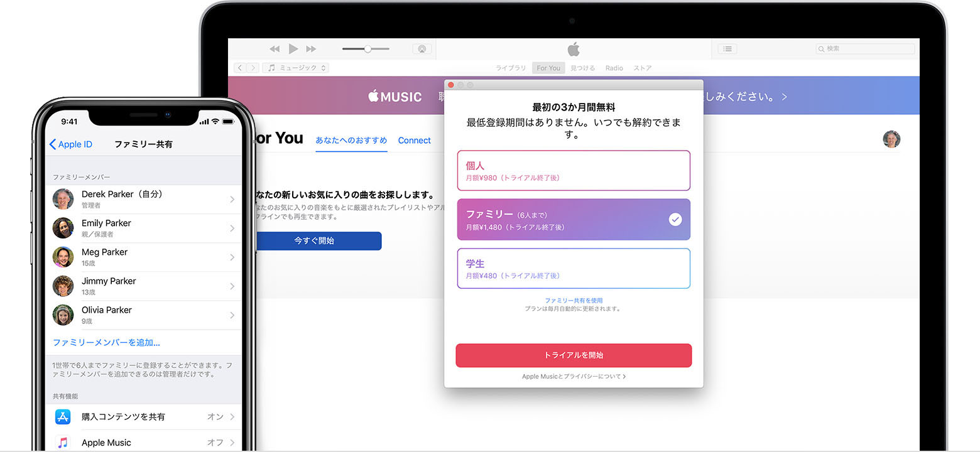Click the fast-forward button in iTunes

pos(311,49)
